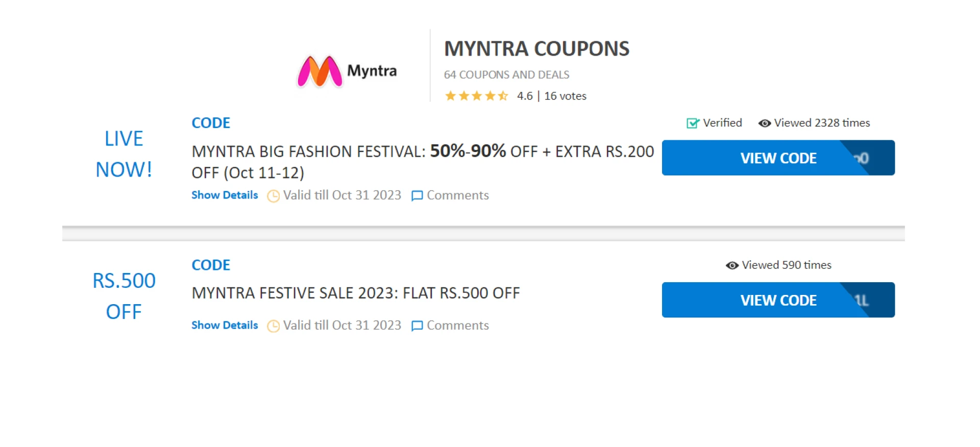View code for Flat Rs.500 Off offer
This screenshot has height=447, width=980.
pos(778,300)
